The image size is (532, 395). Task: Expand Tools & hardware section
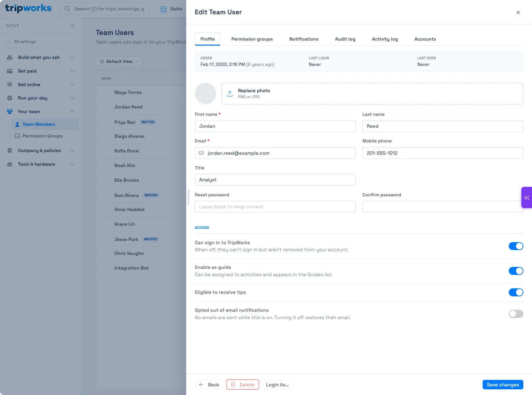pos(72,164)
